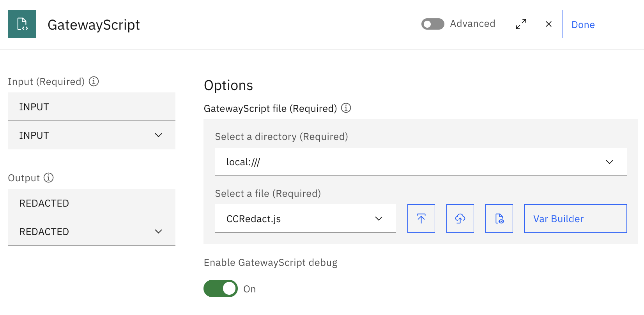The width and height of the screenshot is (644, 315).
Task: Click the upload file arrow icon
Action: coord(421,219)
